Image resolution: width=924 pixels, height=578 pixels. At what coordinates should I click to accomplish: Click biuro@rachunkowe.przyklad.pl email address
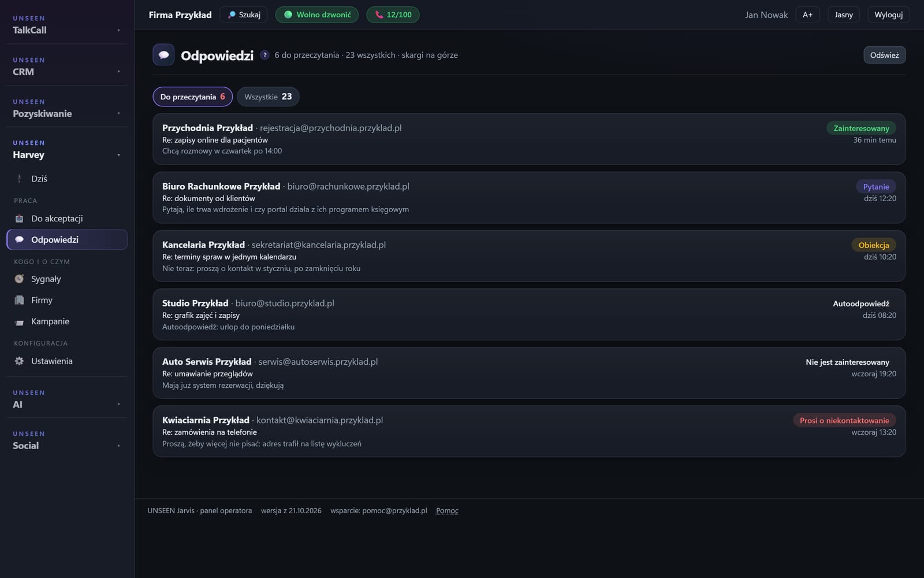(348, 186)
